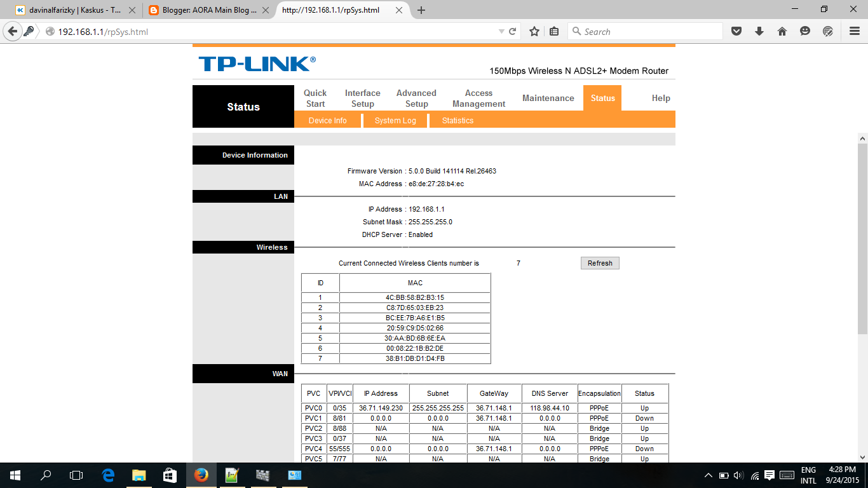Open the search engine dropdown in search bar
This screenshot has width=868, height=488.
coord(575,30)
